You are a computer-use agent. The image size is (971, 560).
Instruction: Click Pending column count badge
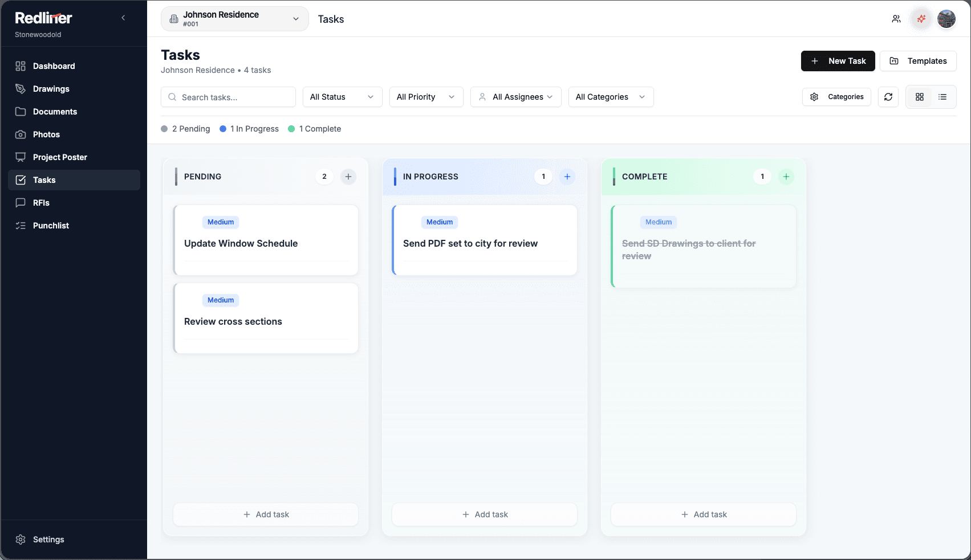324,177
